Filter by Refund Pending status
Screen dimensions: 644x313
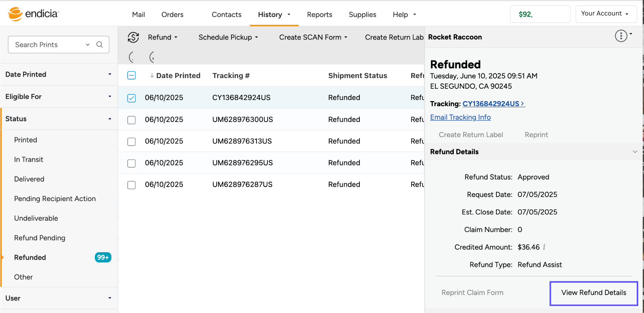(x=40, y=238)
